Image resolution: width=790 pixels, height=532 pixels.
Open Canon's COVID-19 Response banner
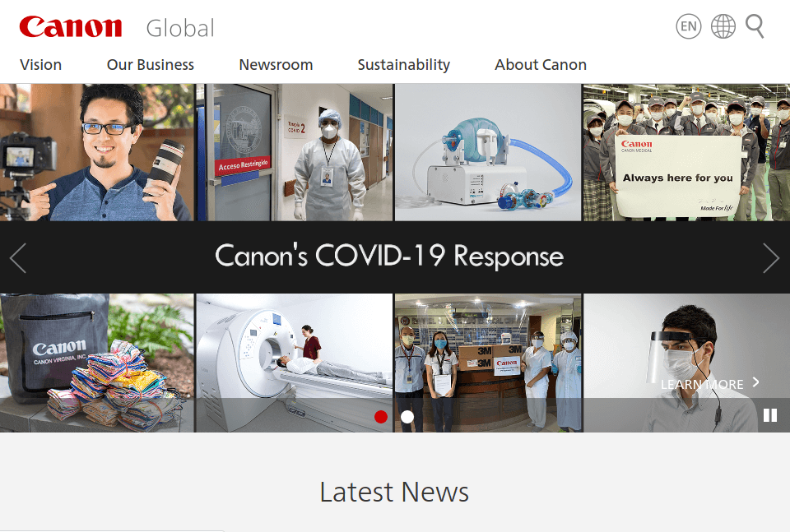388,257
